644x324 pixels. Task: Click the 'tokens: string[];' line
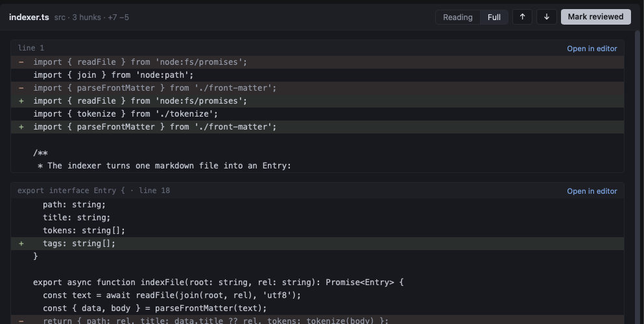pos(317,231)
